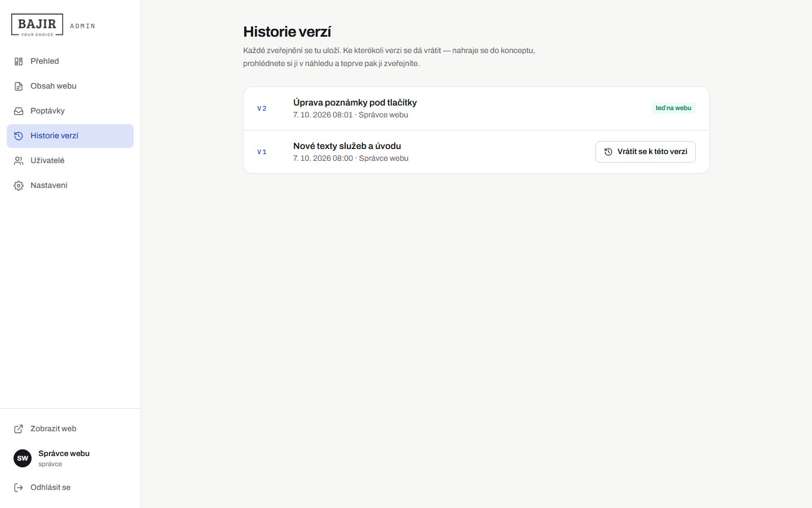Viewport: 812px width, 508px height.
Task: Select Historie verzí in the sidebar
Action: point(70,136)
